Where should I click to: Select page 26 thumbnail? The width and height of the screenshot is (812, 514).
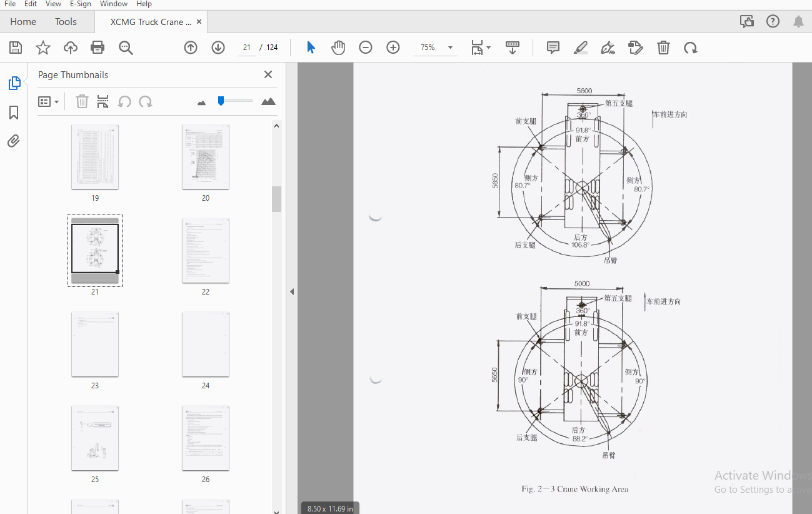click(x=206, y=438)
